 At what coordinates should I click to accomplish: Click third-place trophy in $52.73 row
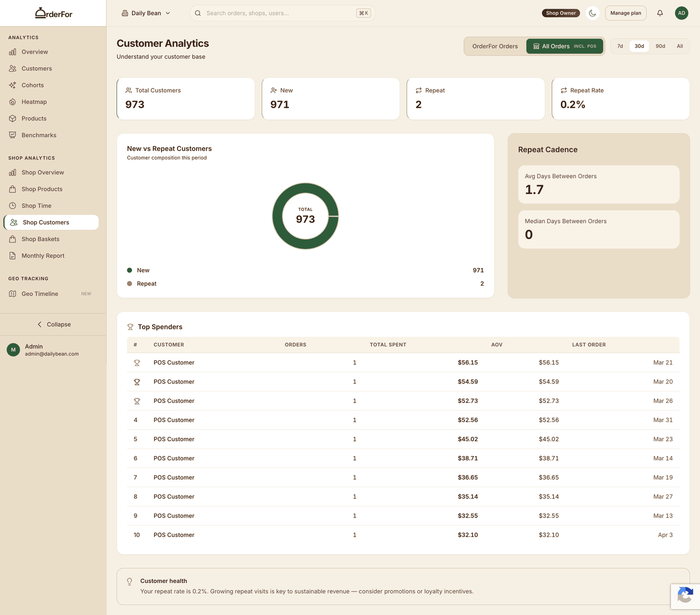point(136,401)
